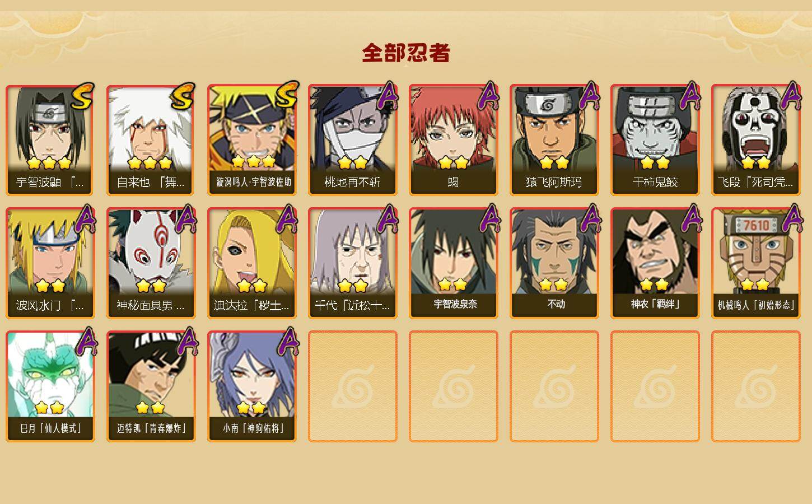This screenshot has width=812, height=504.
Task: Select the 干柿鬼鲛 ninja card
Action: coord(655,140)
